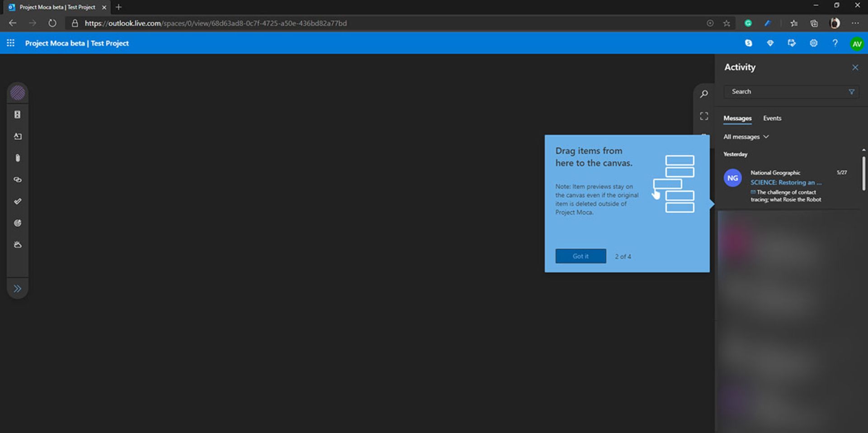
Task: Select the link tool in the sidebar
Action: click(x=17, y=180)
